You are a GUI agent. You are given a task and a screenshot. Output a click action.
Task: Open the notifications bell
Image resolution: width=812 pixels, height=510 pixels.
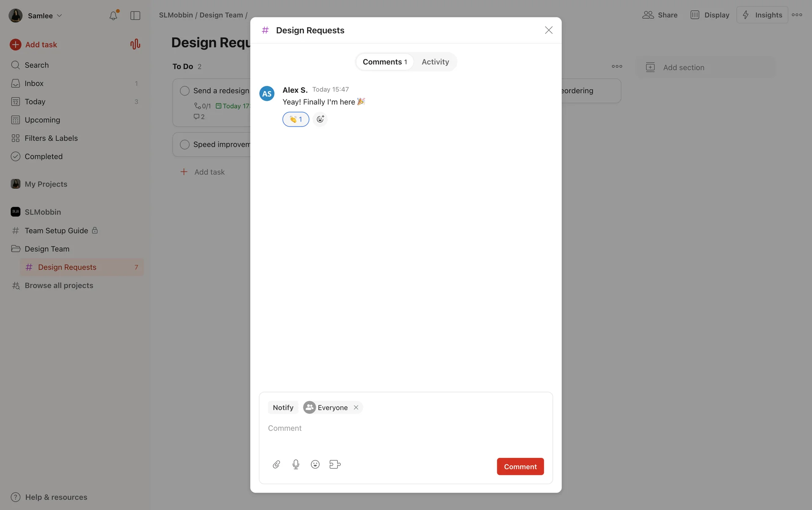(113, 16)
